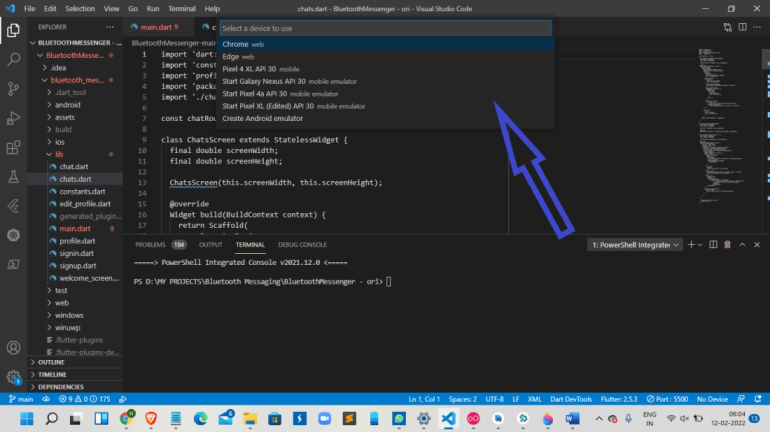
Task: Switch to the main.dart editor tab
Action: (156, 27)
